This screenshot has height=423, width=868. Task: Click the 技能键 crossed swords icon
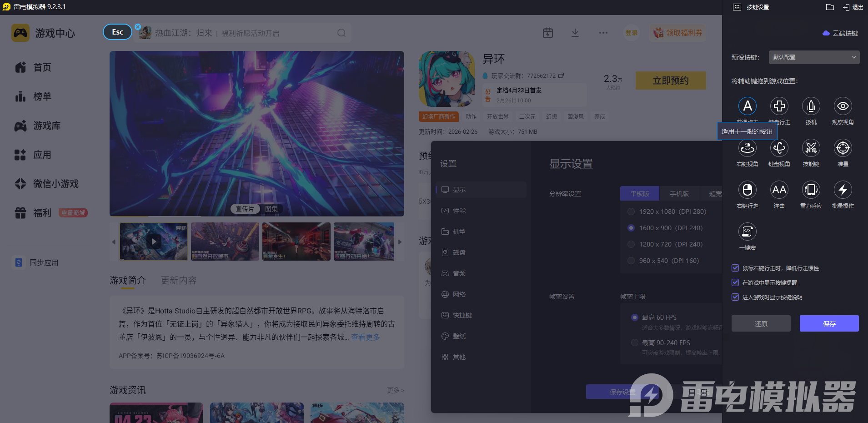tap(811, 148)
